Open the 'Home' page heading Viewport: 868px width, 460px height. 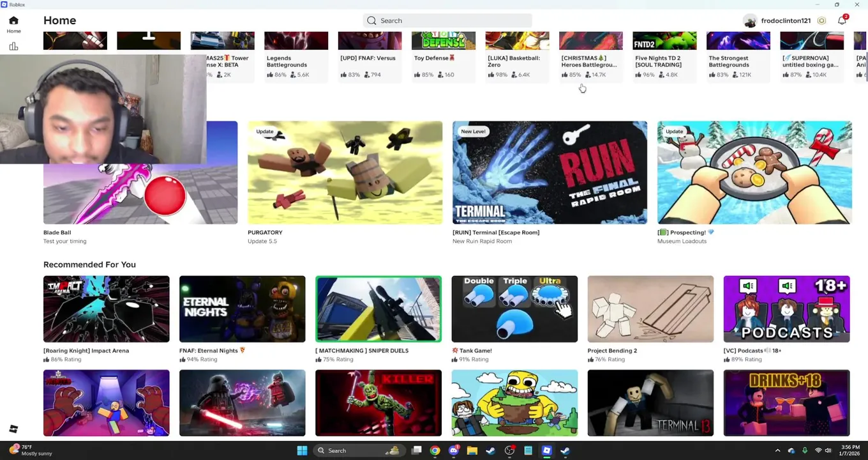pyautogui.click(x=59, y=20)
